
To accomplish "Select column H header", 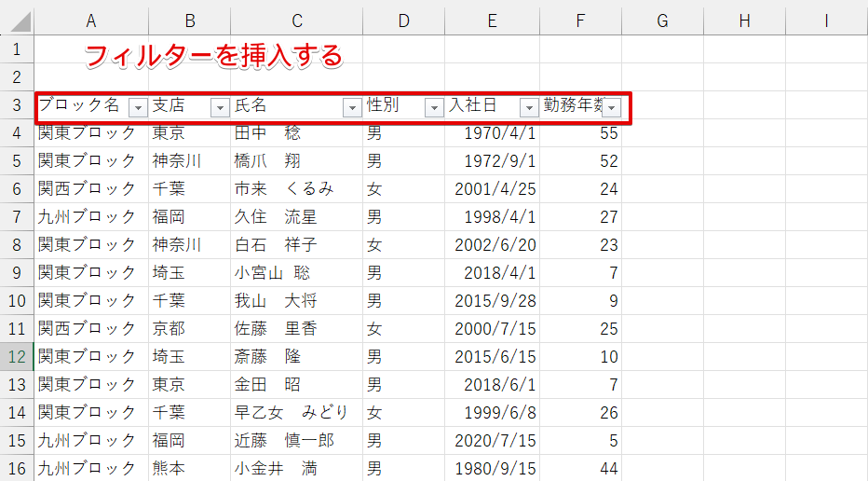I will (x=744, y=21).
